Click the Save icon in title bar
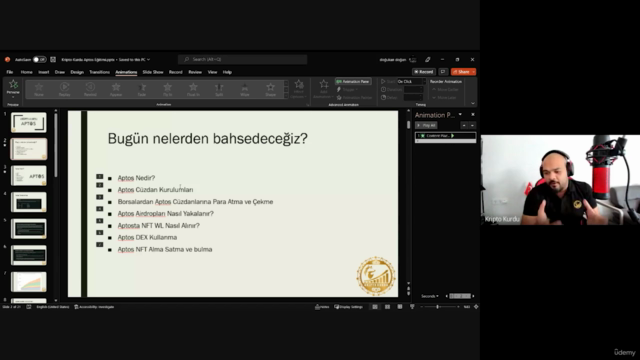This screenshot has height=360, width=640. tap(53, 60)
